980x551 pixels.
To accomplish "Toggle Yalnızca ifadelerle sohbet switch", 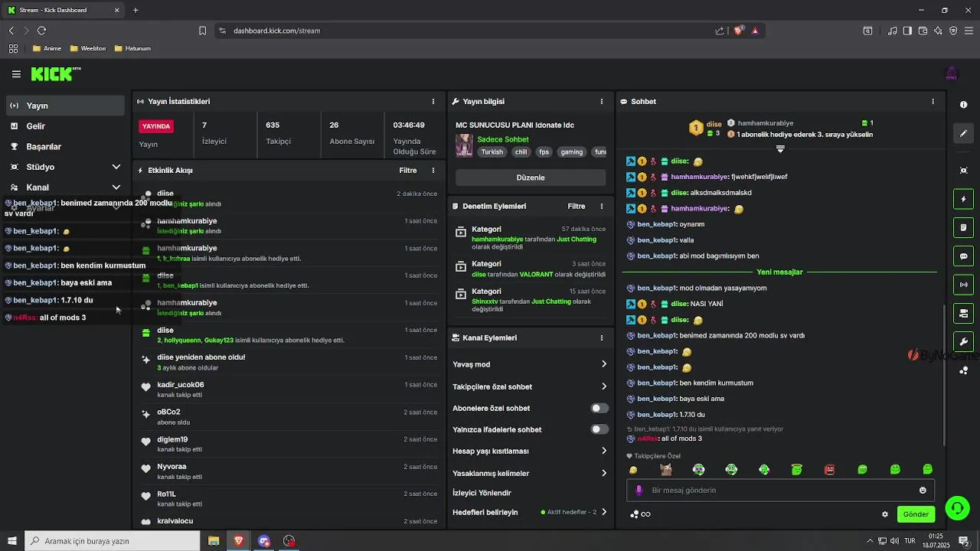I will 599,429.
